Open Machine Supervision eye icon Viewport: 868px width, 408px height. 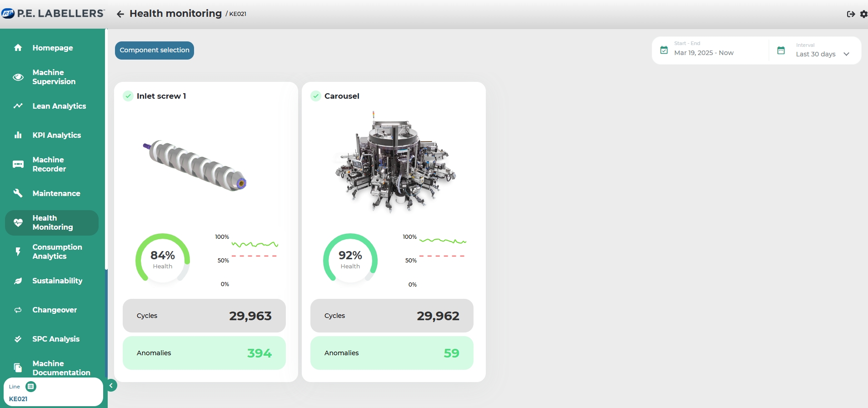[x=18, y=77]
